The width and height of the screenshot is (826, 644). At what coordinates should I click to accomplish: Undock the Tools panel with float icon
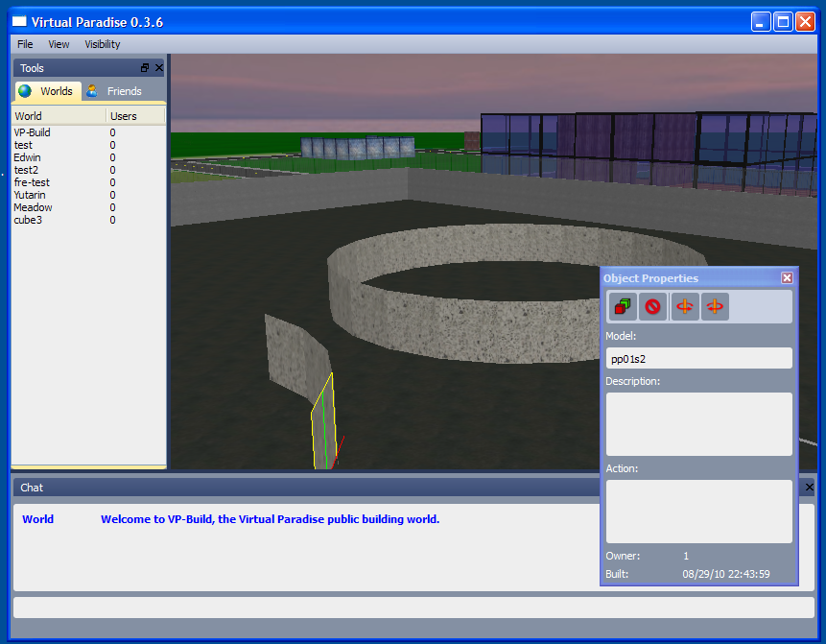(x=145, y=68)
